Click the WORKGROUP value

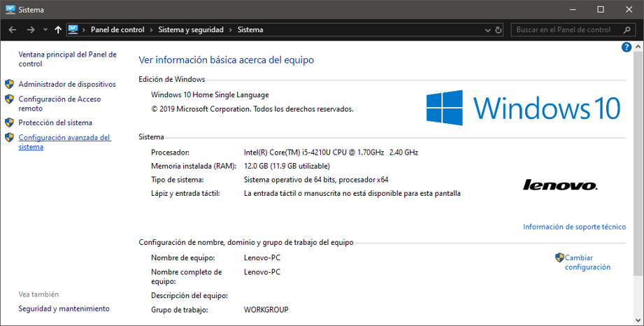pos(266,309)
